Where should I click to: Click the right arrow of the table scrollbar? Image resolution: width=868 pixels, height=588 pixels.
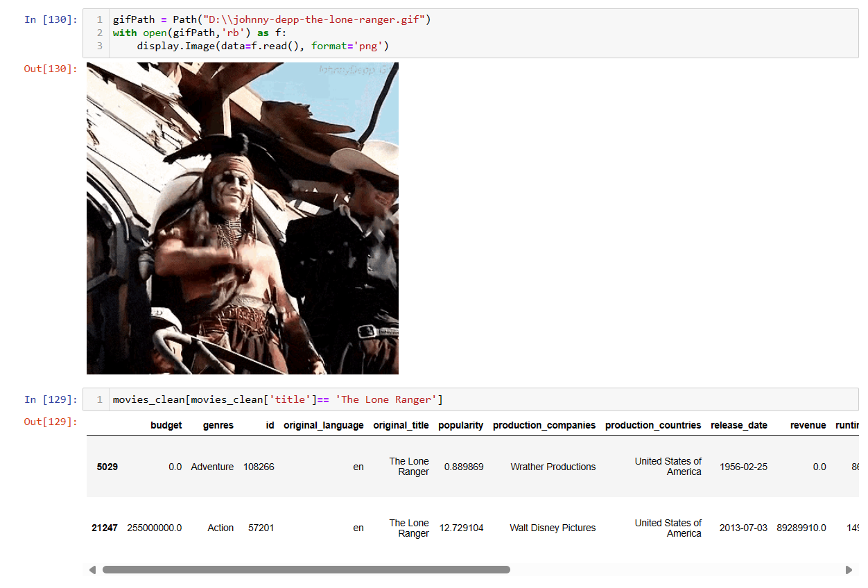(x=849, y=570)
